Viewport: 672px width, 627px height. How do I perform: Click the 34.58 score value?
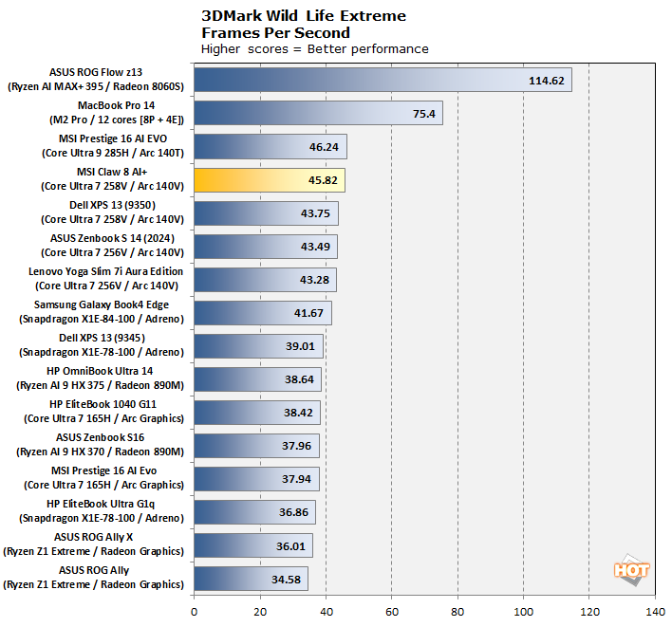pyautogui.click(x=286, y=580)
